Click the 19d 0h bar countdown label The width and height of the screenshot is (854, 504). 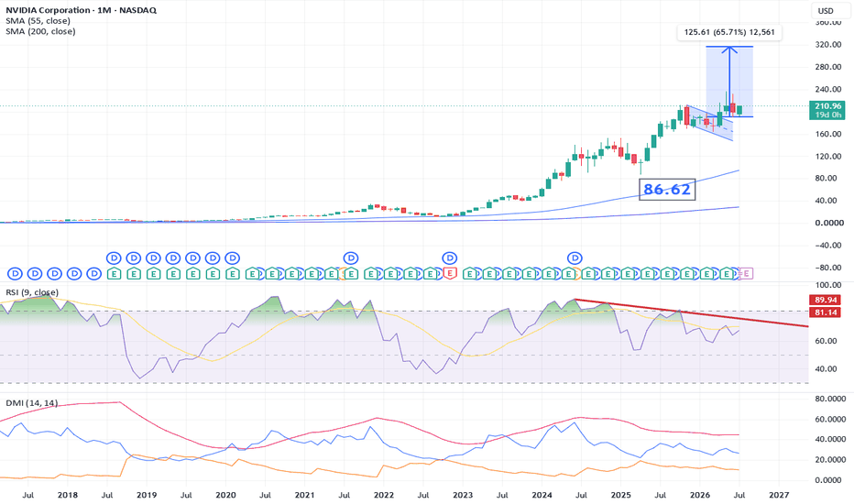click(x=827, y=115)
